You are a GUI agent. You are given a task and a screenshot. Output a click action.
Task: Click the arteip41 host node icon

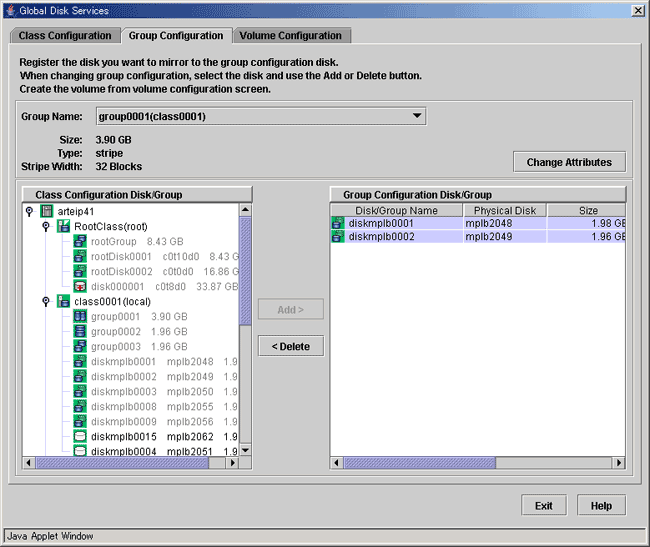[46, 211]
